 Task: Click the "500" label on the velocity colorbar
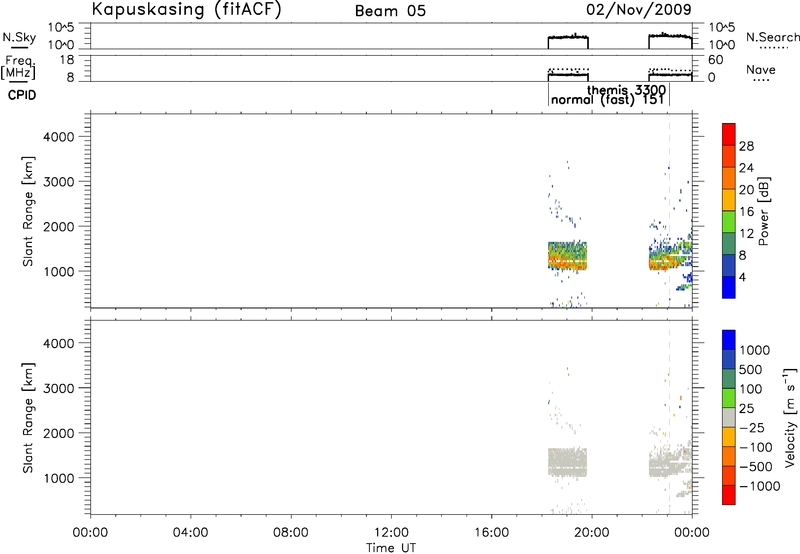point(751,370)
